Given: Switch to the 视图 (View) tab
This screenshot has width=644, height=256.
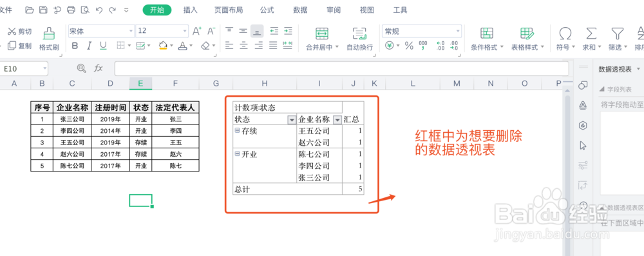Looking at the screenshot, I should 367,10.
